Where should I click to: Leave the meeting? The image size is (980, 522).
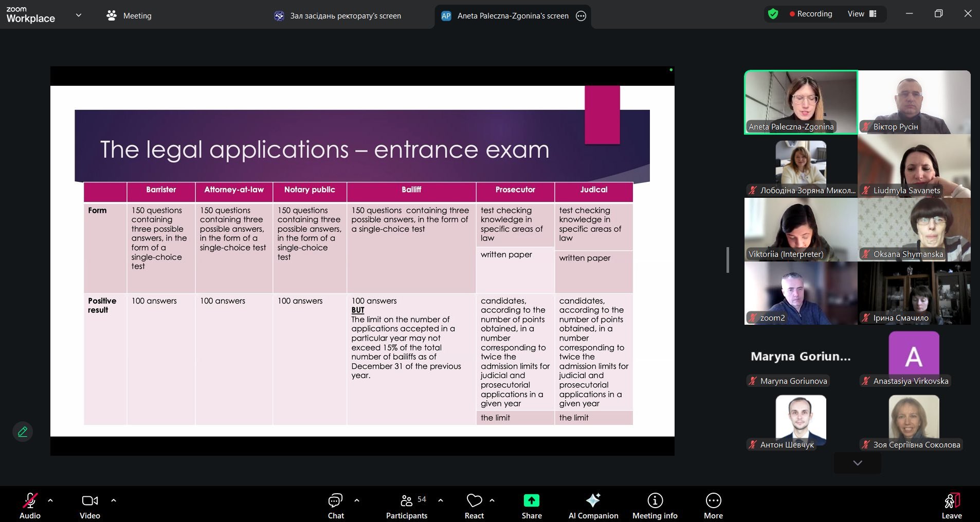(951, 506)
